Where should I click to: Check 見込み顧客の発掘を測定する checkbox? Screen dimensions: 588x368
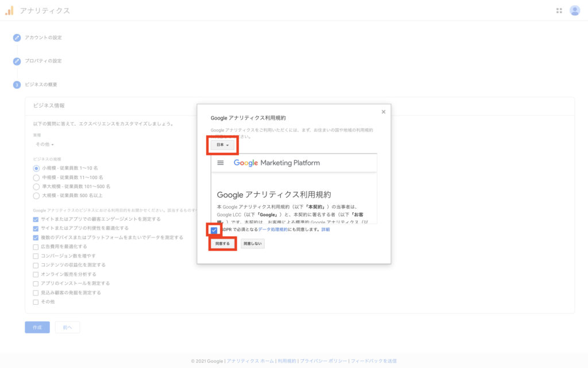36,293
